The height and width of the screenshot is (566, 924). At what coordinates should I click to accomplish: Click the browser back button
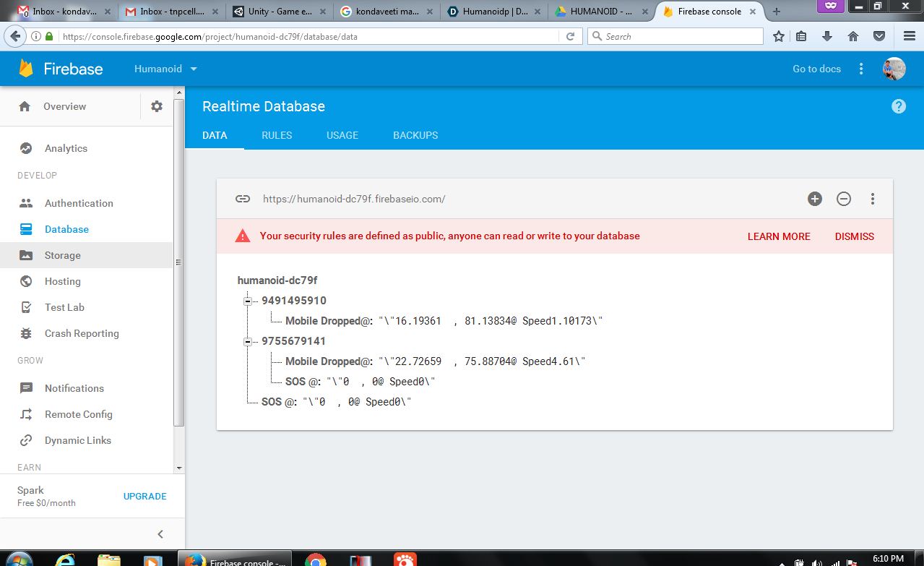click(x=15, y=36)
